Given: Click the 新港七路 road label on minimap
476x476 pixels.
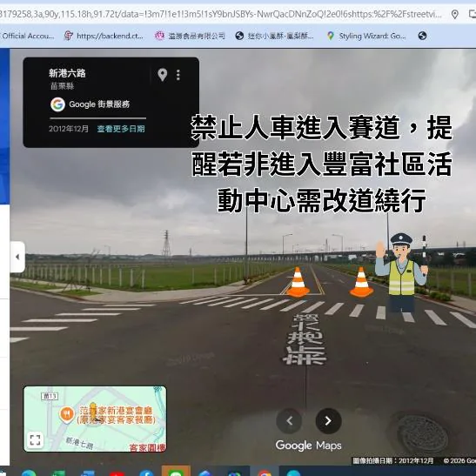Looking at the screenshot, I should (x=79, y=444).
